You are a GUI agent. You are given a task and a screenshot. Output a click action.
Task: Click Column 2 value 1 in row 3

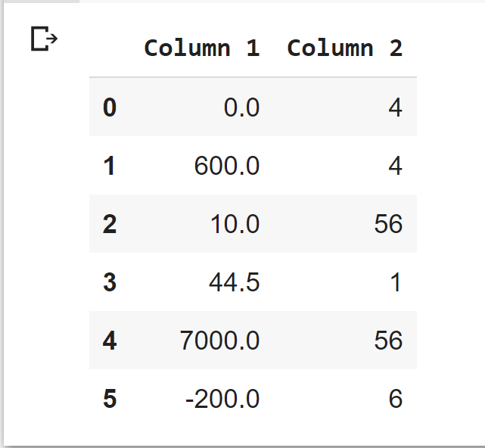[x=395, y=282]
